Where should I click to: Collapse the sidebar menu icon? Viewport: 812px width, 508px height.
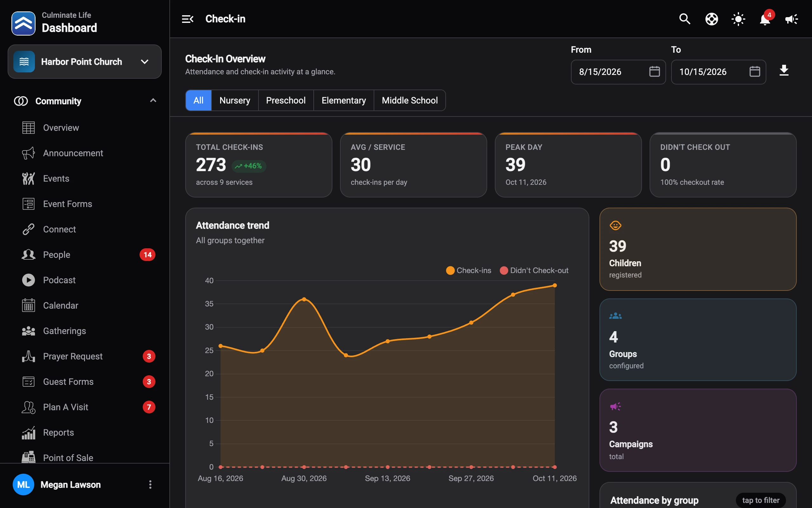[187, 19]
